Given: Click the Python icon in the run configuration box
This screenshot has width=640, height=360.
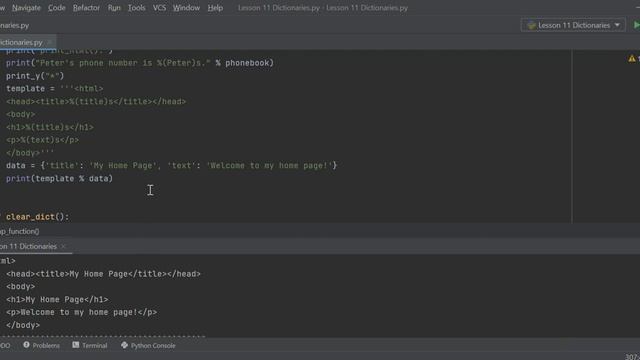Looking at the screenshot, I should point(531,25).
